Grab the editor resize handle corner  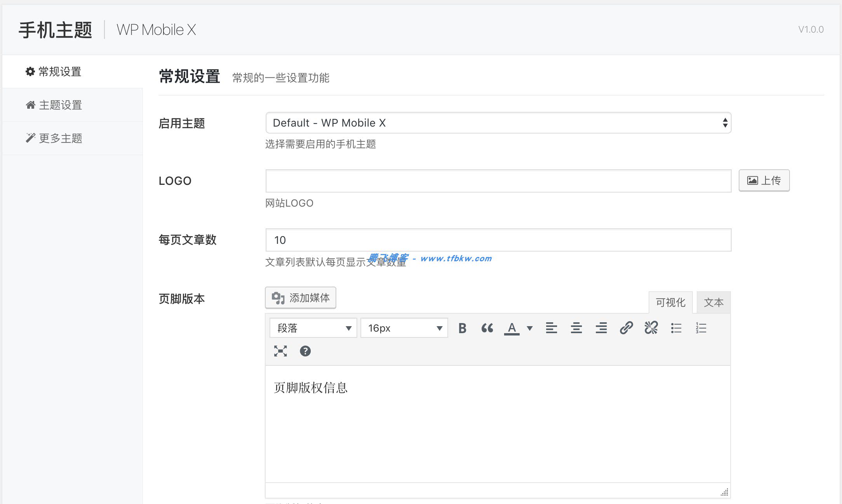point(725,492)
